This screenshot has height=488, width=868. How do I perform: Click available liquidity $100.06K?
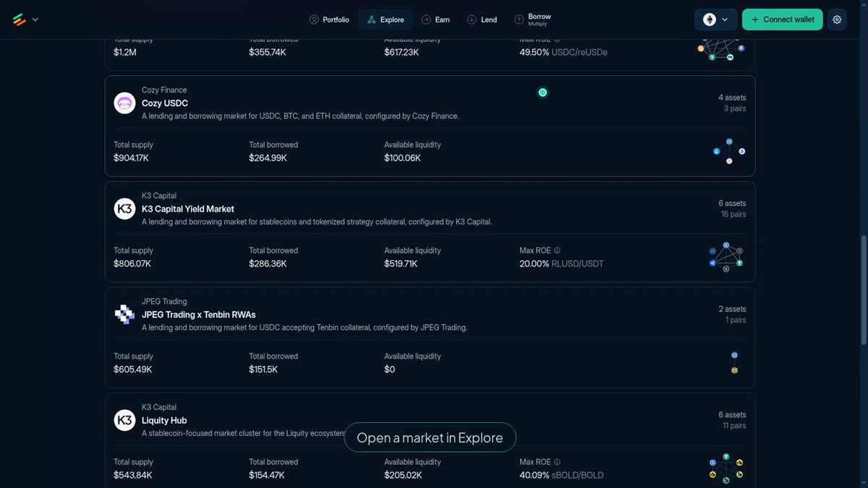(x=402, y=158)
